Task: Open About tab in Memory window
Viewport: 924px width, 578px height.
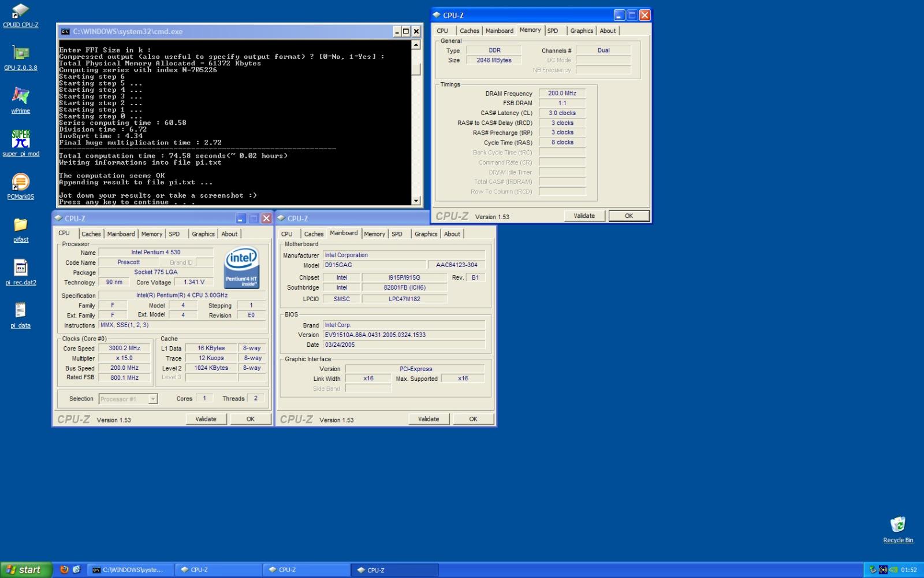Action: tap(608, 31)
